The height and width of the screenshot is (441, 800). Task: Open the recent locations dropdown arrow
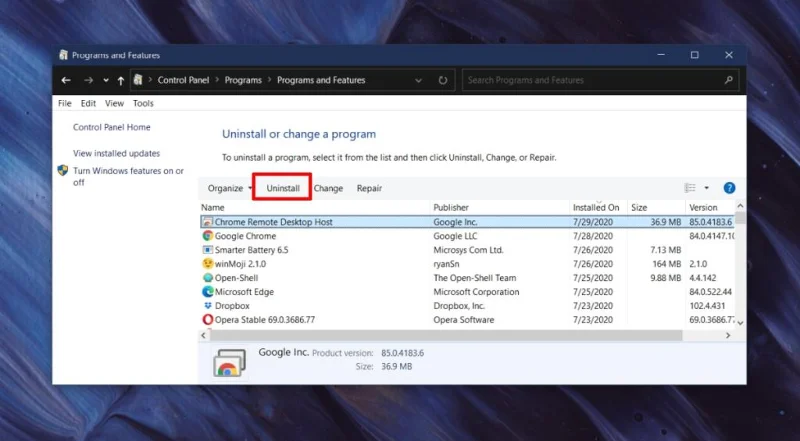click(x=106, y=81)
